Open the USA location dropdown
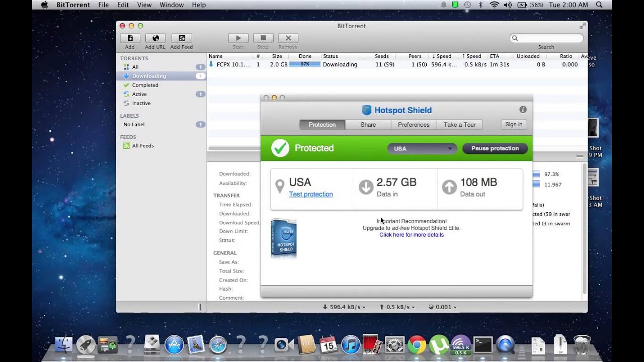 click(x=422, y=148)
